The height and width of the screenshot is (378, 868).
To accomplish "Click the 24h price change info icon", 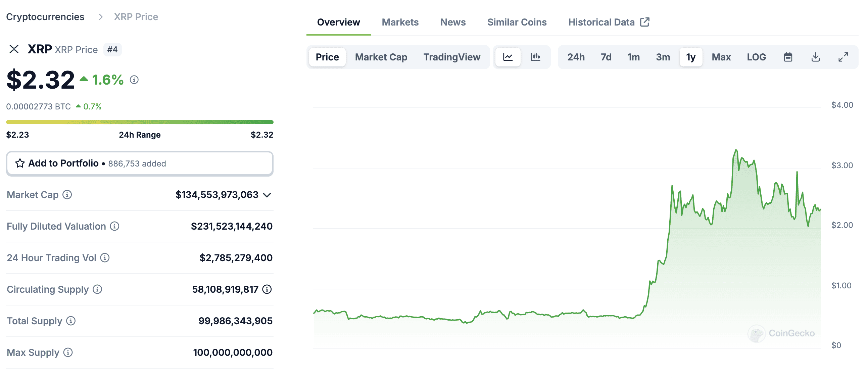I will [135, 80].
